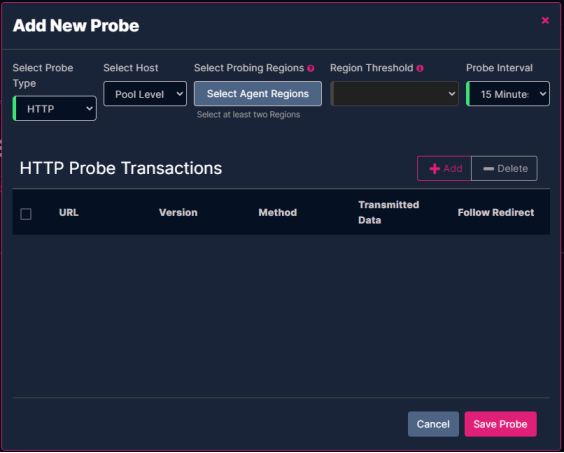Click the Region Threshold info icon

click(420, 68)
